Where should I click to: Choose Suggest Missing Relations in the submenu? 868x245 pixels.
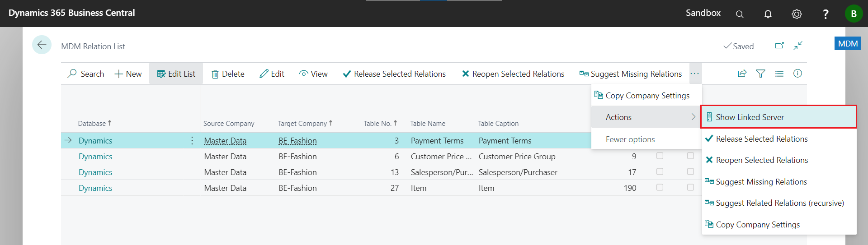[778, 182]
